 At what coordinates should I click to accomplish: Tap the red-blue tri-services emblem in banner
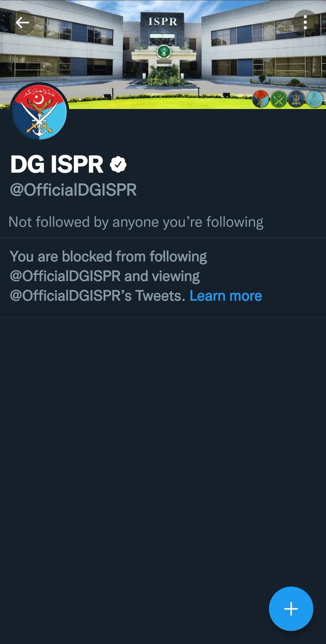tap(261, 99)
